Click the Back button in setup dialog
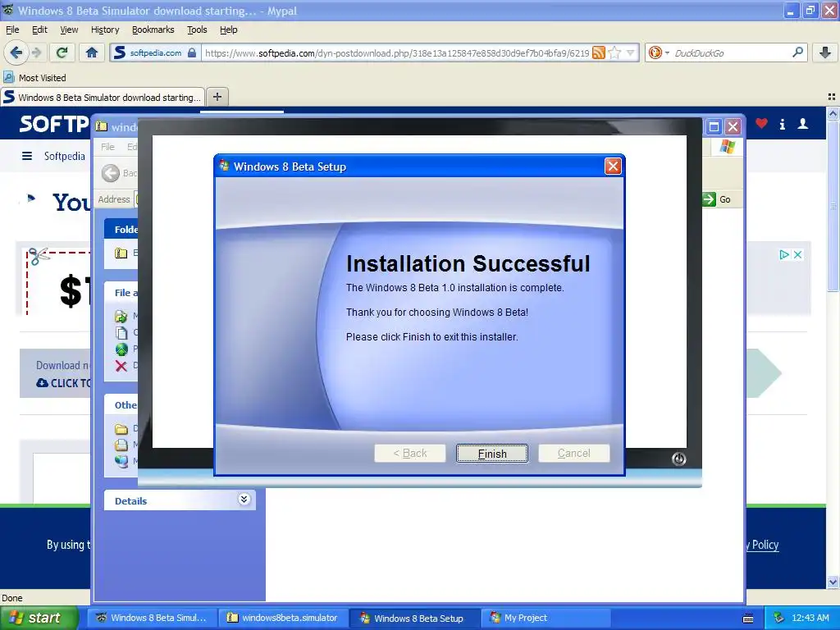The height and width of the screenshot is (630, 840). (410, 453)
